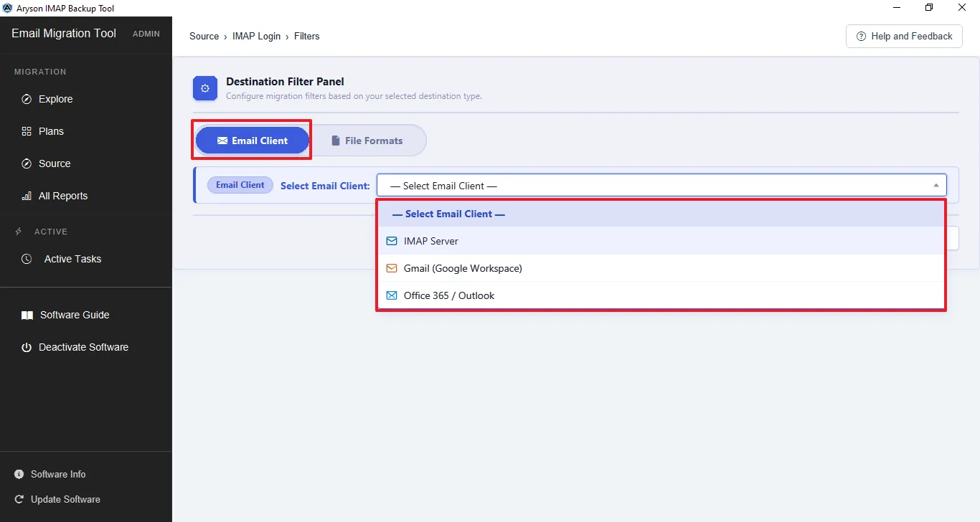Click the Software Guide book icon

(27, 315)
